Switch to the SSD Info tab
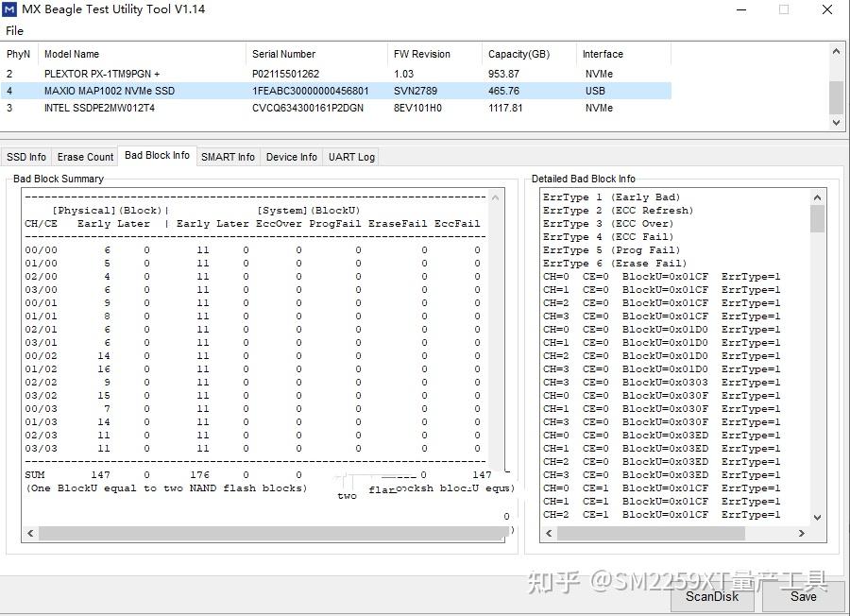The width and height of the screenshot is (850, 616). (26, 157)
